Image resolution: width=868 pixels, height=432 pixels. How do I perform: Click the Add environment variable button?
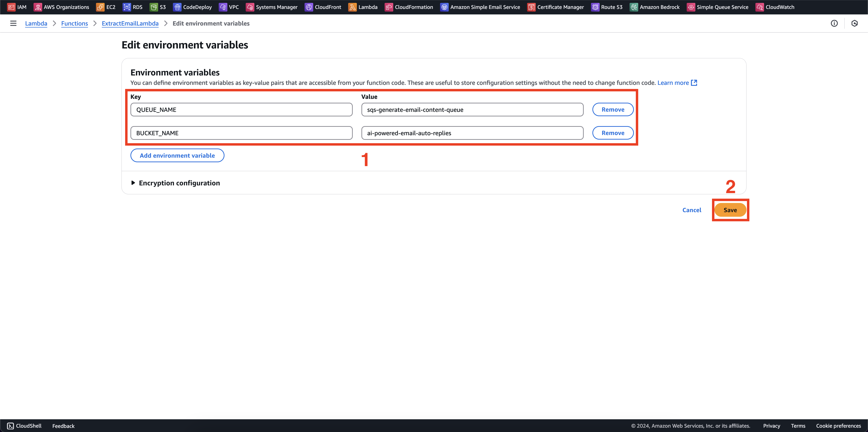(177, 155)
